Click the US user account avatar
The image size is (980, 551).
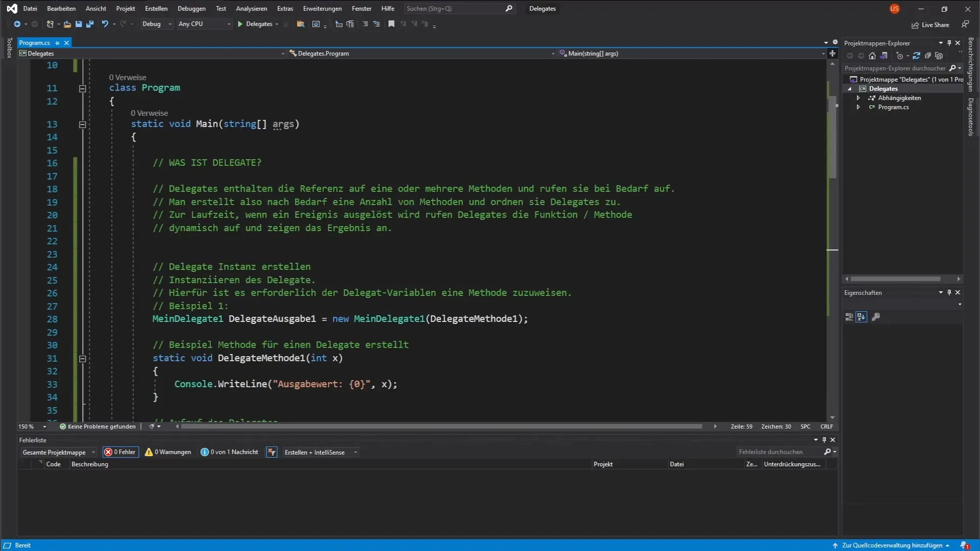[x=894, y=9]
